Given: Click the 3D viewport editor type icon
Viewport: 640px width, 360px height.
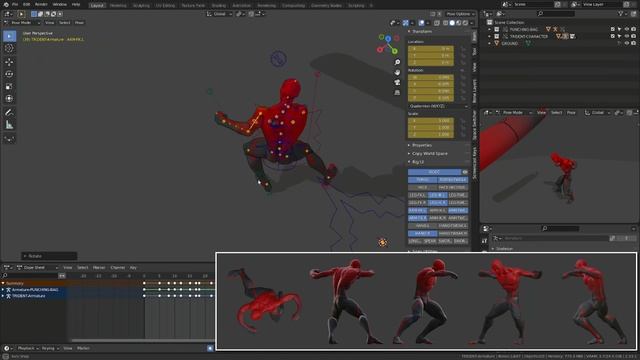Looking at the screenshot, I should tap(8, 14).
